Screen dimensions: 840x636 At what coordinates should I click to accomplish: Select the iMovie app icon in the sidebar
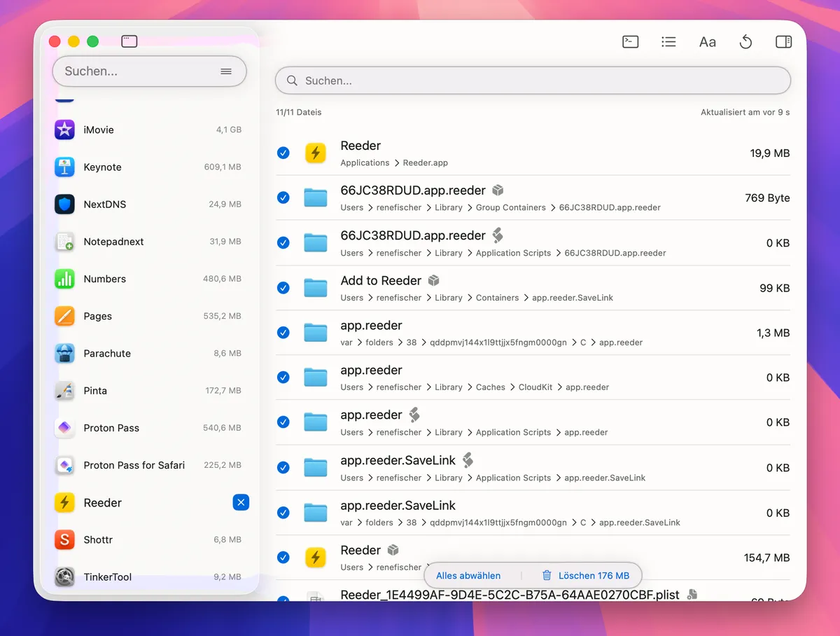[64, 130]
